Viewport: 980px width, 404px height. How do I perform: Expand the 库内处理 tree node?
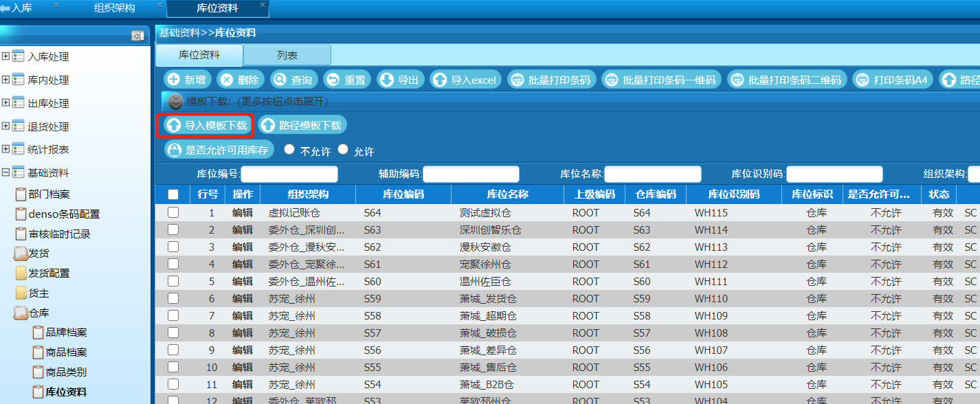[x=5, y=80]
